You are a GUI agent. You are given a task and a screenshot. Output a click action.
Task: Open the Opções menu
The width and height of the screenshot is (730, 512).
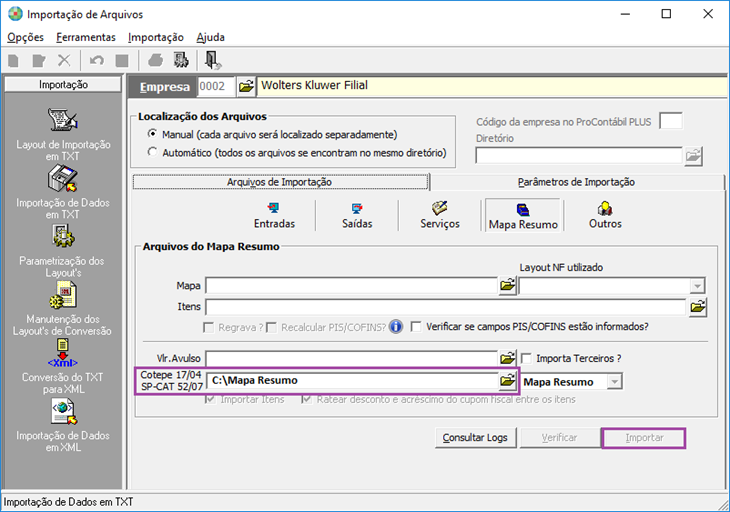click(x=25, y=37)
